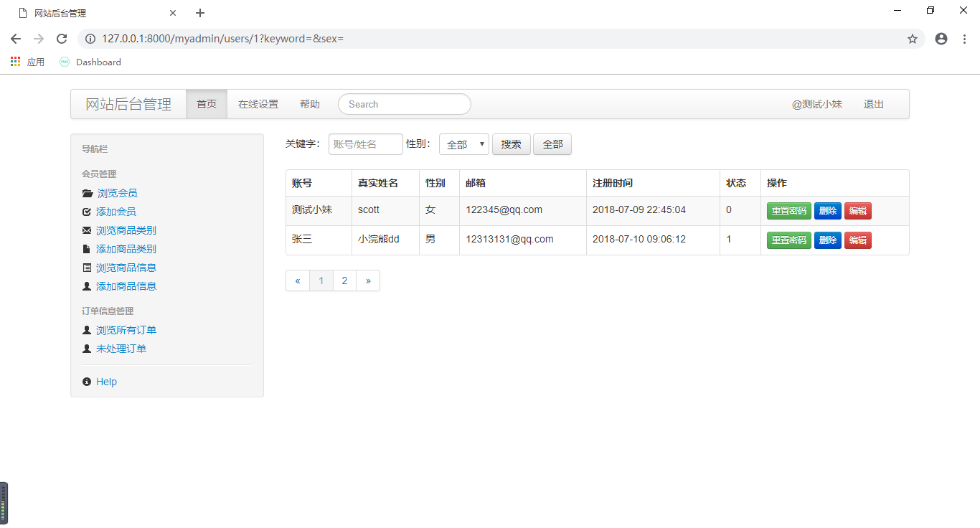
Task: Go back in browser history
Action: 16,39
